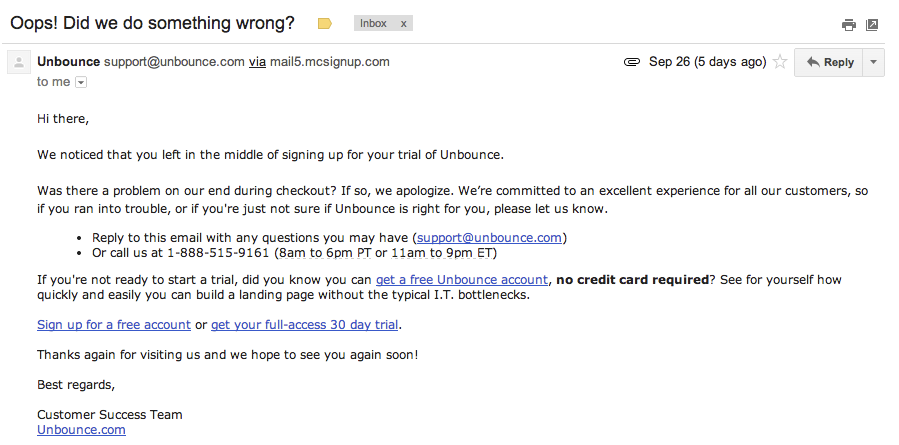Open email in a new window
The width and height of the screenshot is (899, 445).
(x=872, y=25)
